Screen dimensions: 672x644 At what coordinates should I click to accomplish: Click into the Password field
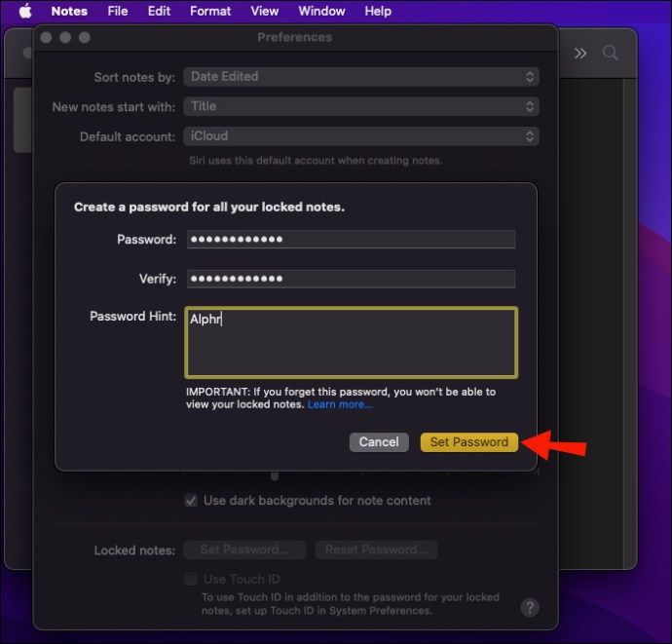(x=351, y=240)
